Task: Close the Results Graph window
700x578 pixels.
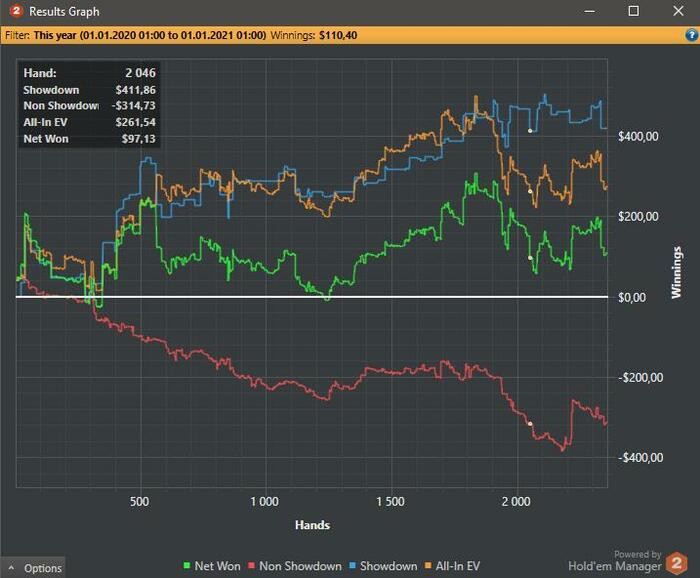Action: tap(678, 11)
